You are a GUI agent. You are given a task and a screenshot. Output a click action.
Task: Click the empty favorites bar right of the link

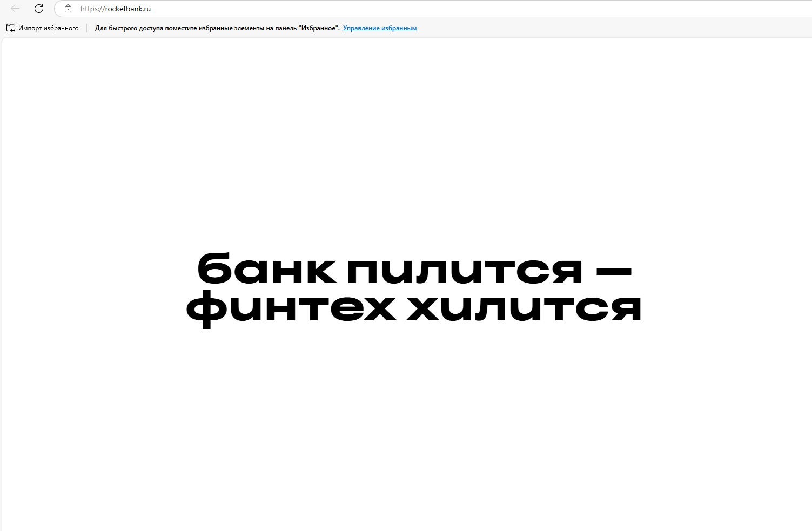tap(594, 28)
